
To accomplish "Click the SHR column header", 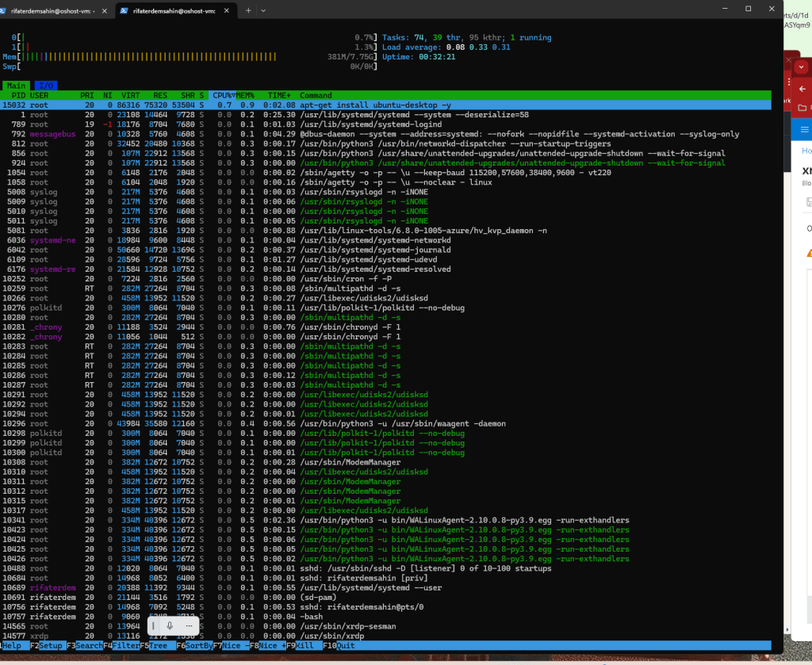I will point(188,95).
